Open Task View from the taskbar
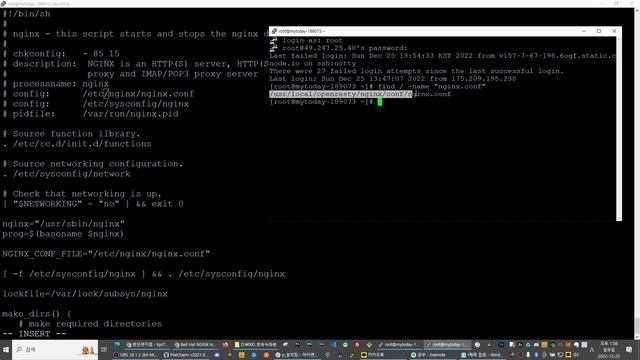 click(103, 350)
